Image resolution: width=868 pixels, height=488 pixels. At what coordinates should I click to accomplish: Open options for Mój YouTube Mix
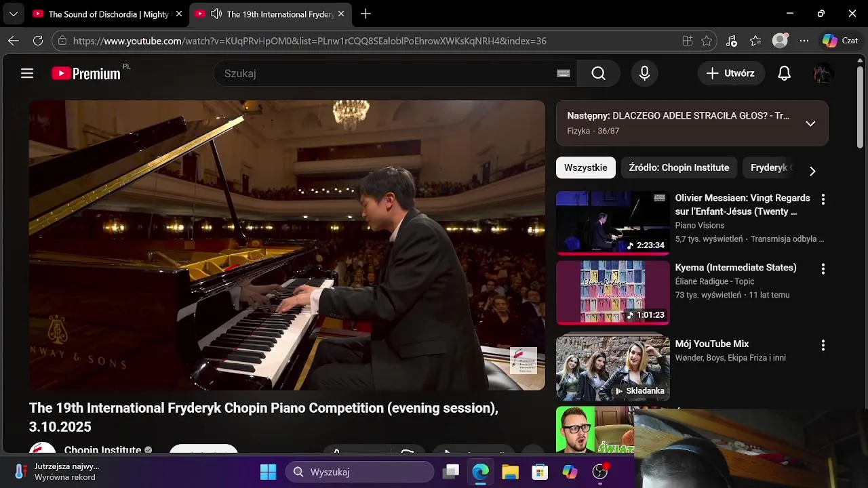click(x=823, y=345)
